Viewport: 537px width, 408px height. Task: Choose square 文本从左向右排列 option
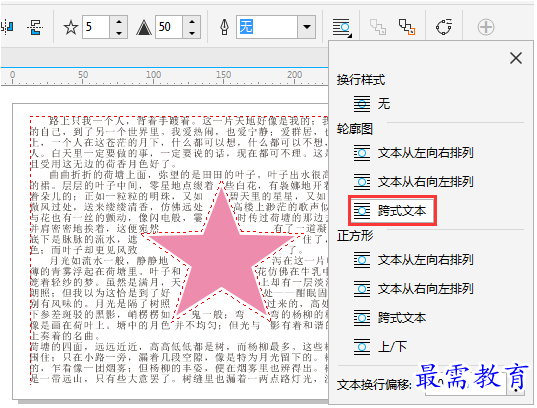tap(414, 260)
